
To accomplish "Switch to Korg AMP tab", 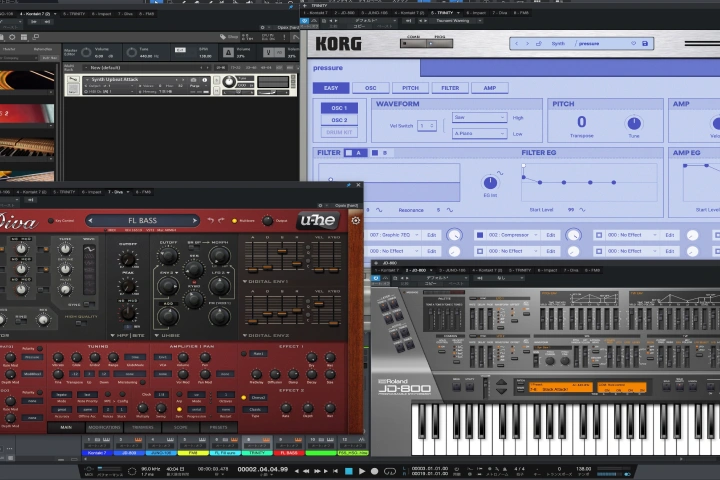I will click(x=490, y=88).
